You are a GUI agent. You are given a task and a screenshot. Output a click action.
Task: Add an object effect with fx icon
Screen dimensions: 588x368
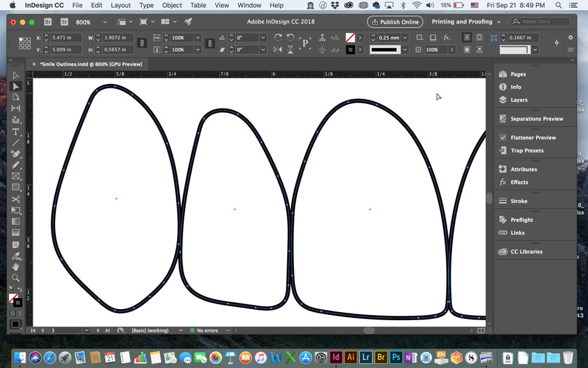(447, 37)
